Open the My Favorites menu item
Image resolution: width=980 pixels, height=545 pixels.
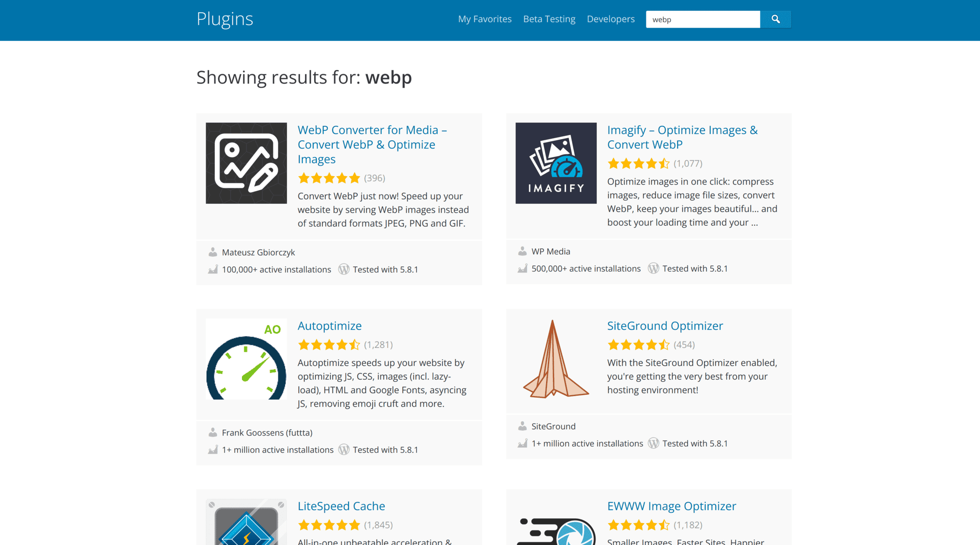coord(484,19)
